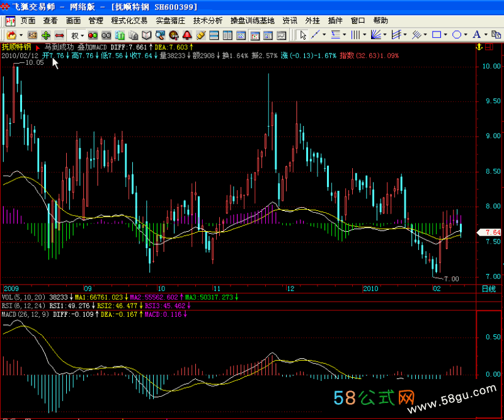The height and width of the screenshot is (420, 504).
Task: Click the red box icon near anchor
Action: 490,47
